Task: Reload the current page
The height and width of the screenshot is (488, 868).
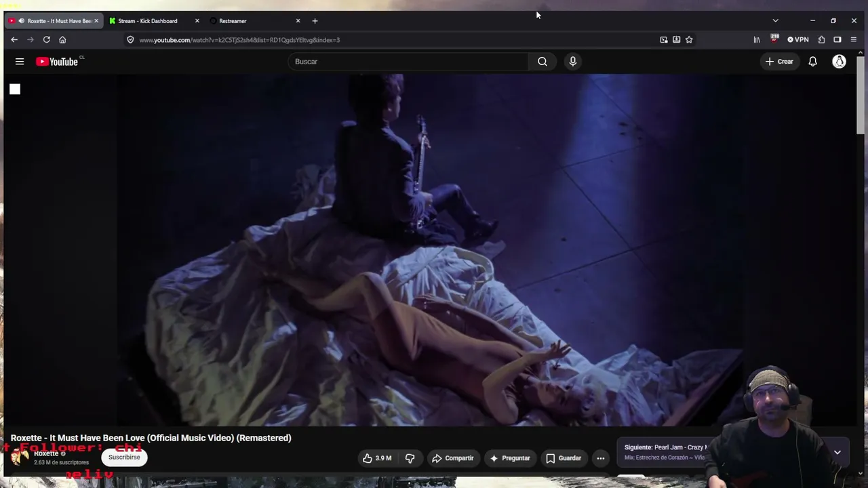Action: (46, 40)
